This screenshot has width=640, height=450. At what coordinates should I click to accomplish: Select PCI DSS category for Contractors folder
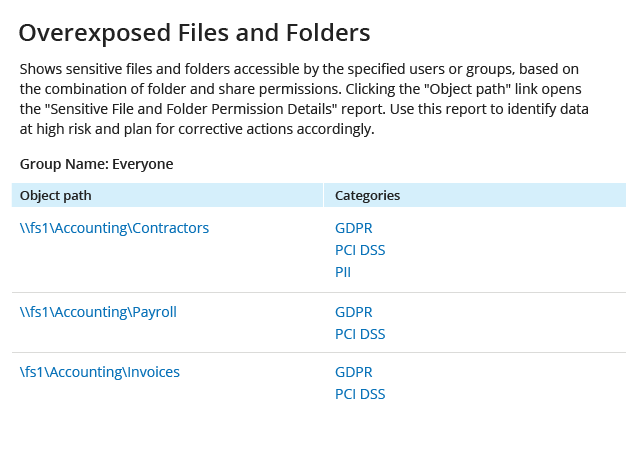[x=360, y=250]
